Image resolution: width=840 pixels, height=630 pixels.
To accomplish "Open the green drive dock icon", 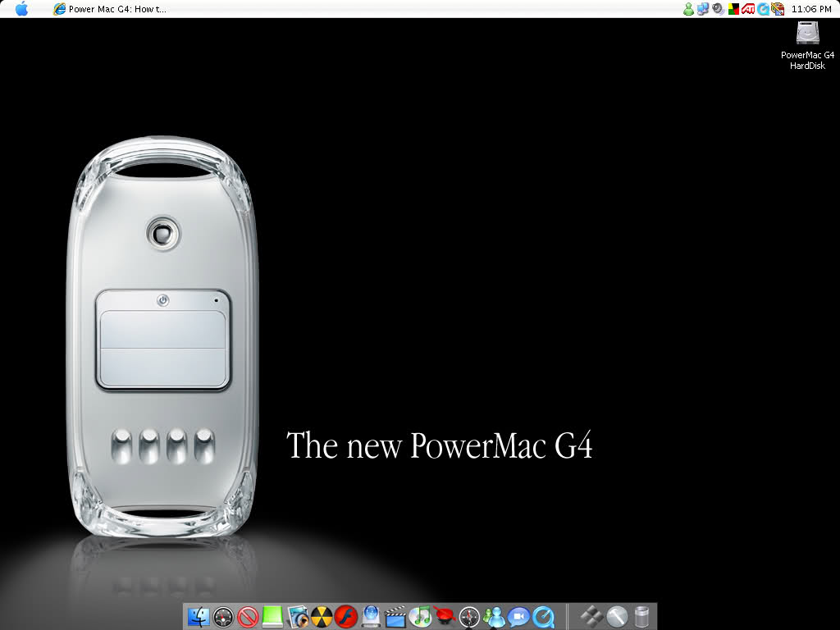I will coord(272,617).
